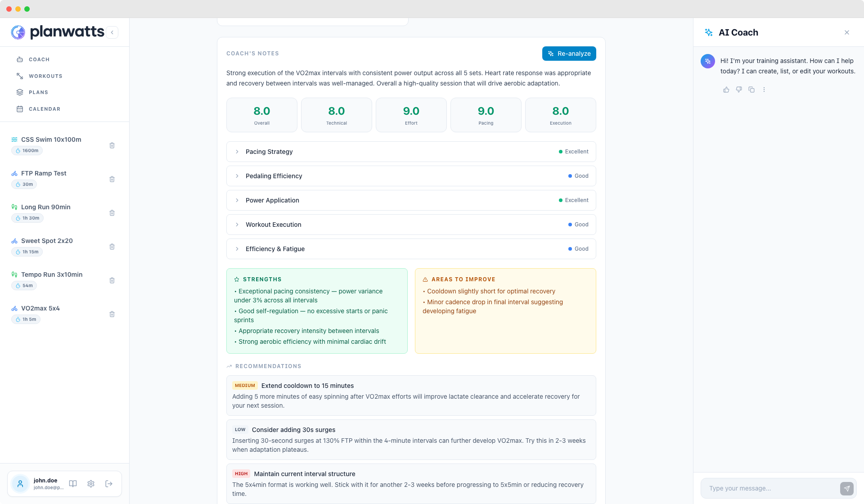Screen dimensions: 864x504
Task: Click the Technical 8.0 score card
Action: tap(337, 115)
